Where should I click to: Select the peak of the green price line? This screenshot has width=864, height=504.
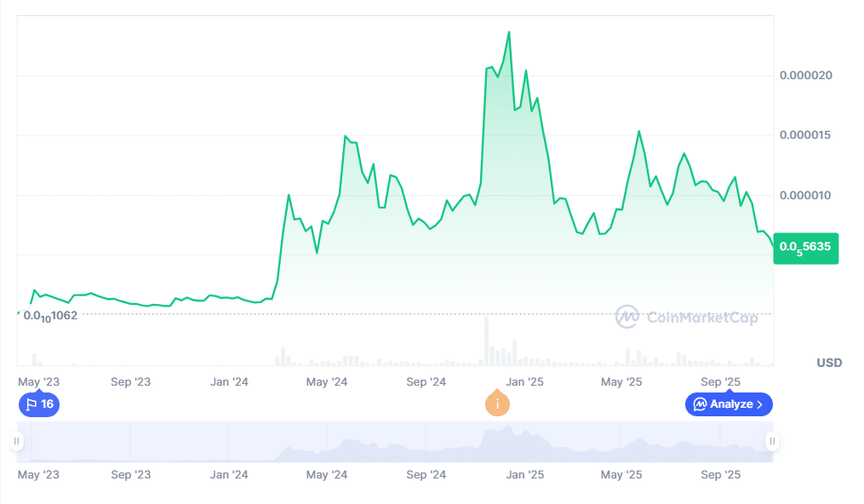[x=508, y=31]
